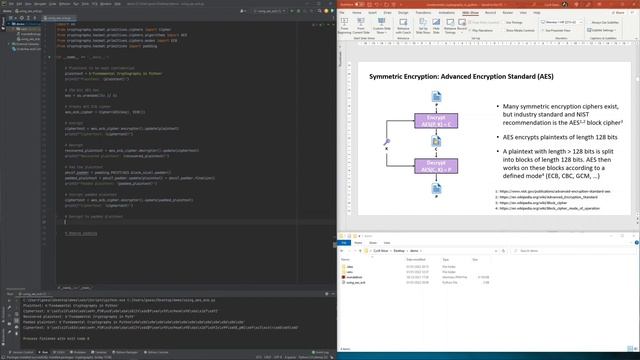The height and width of the screenshot is (360, 640).
Task: Click the green Run icon in PyCharm toolbar
Action: 292,11
